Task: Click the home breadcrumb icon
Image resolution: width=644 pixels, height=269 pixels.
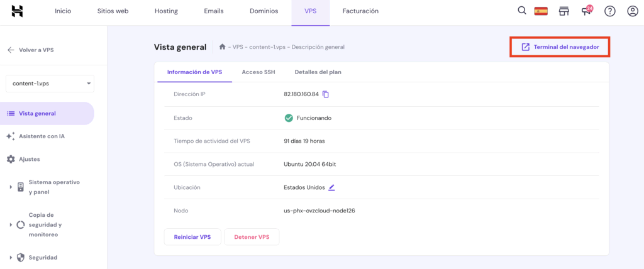Action: click(x=222, y=47)
